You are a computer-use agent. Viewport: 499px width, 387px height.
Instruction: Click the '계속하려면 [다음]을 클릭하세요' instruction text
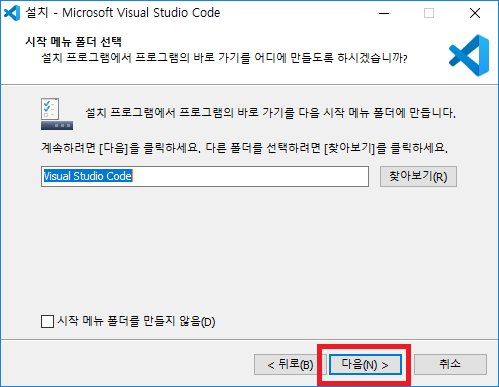click(245, 147)
